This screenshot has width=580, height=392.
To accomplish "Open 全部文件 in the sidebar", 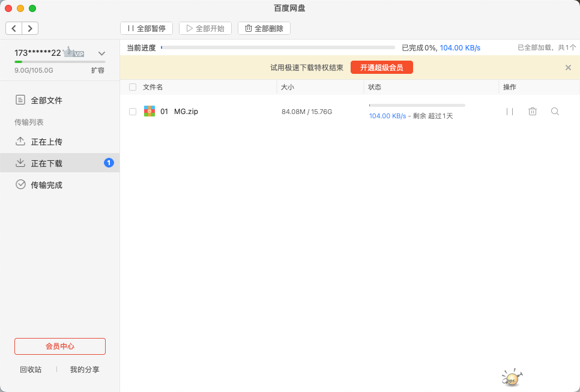I will (59, 100).
